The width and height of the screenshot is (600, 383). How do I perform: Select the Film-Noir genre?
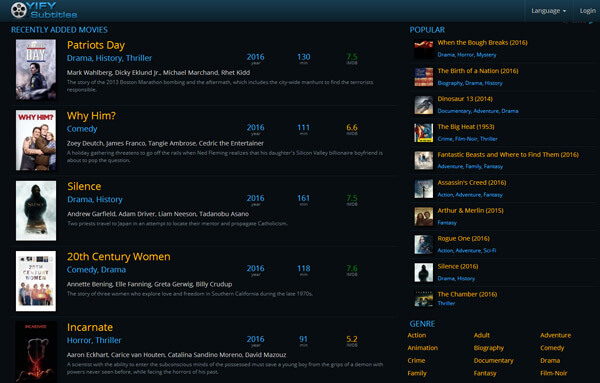(553, 373)
